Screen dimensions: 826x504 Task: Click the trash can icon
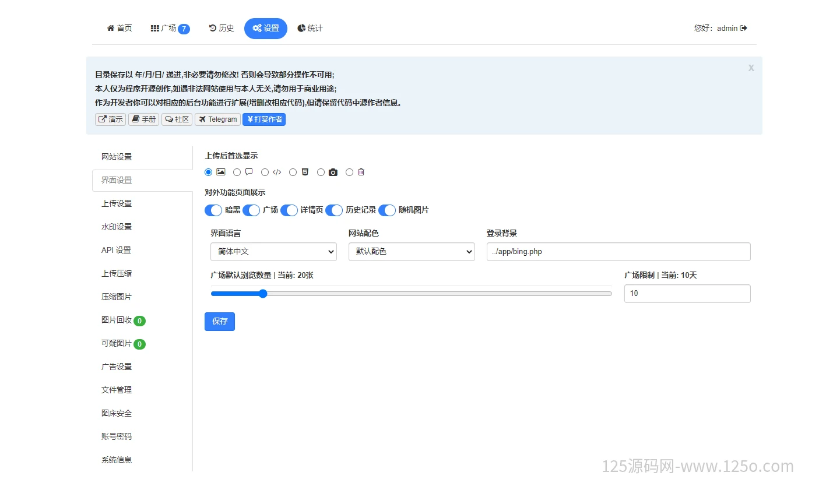[361, 172]
